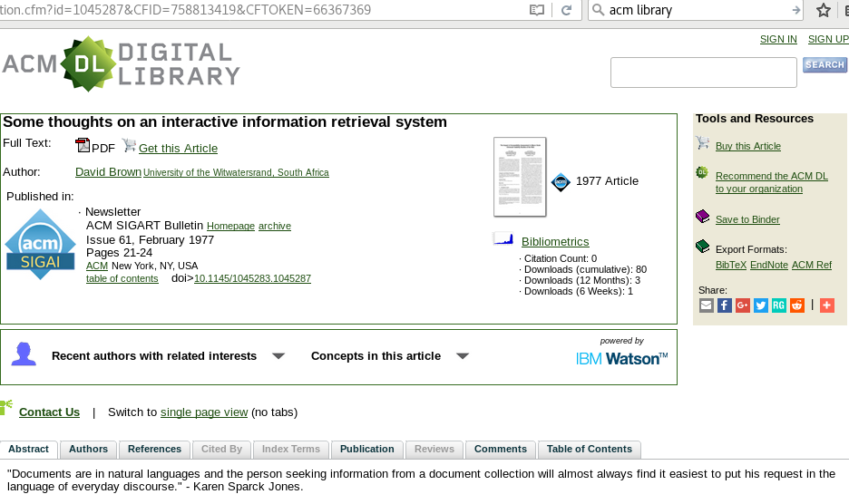Click the article page thumbnail preview
Viewport: 849px width, 504px height.
click(520, 177)
